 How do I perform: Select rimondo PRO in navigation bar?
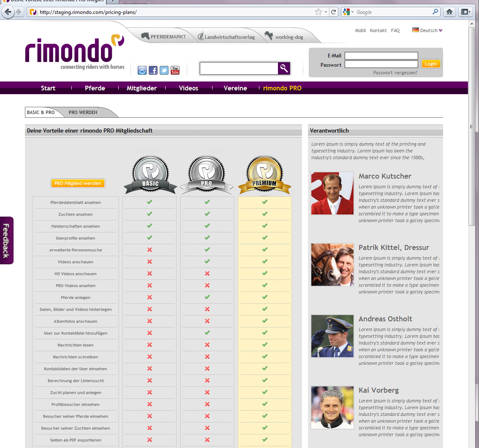[x=282, y=88]
